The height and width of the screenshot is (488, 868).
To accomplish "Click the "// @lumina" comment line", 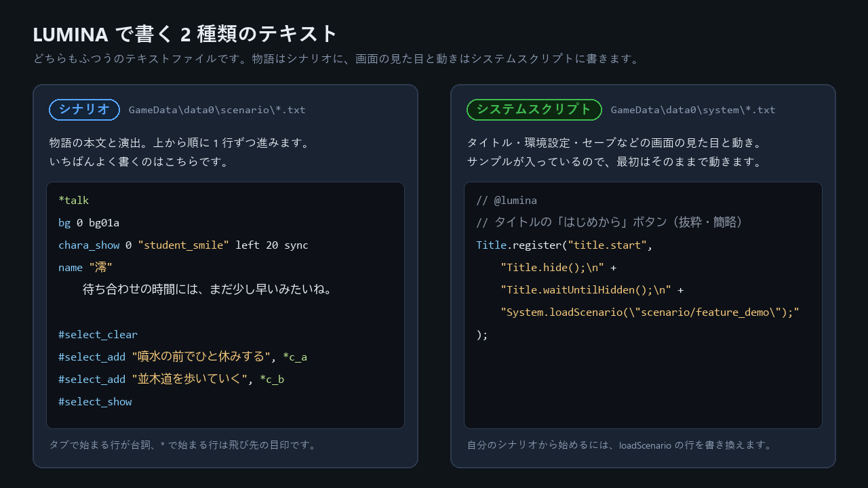I will coord(507,201).
